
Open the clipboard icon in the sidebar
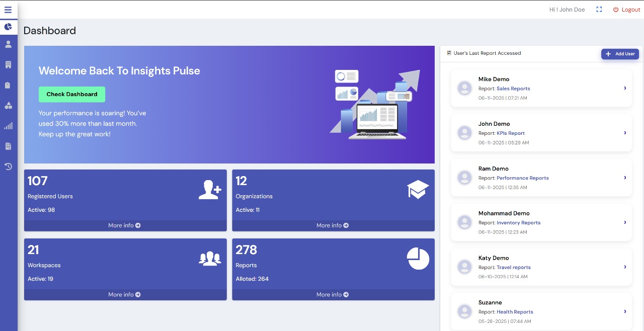coord(8,85)
